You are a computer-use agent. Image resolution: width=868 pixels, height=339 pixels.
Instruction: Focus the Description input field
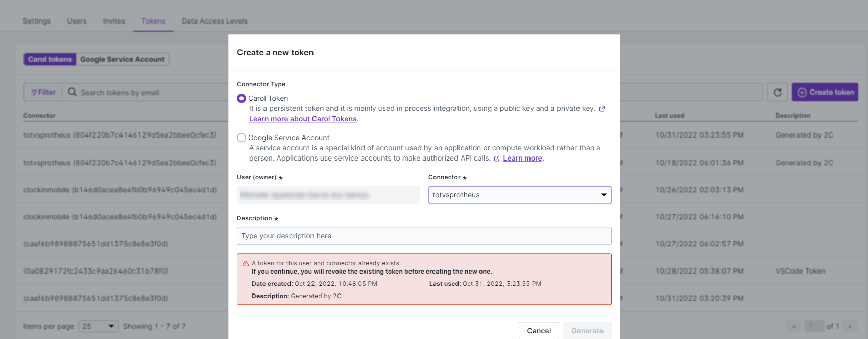424,236
